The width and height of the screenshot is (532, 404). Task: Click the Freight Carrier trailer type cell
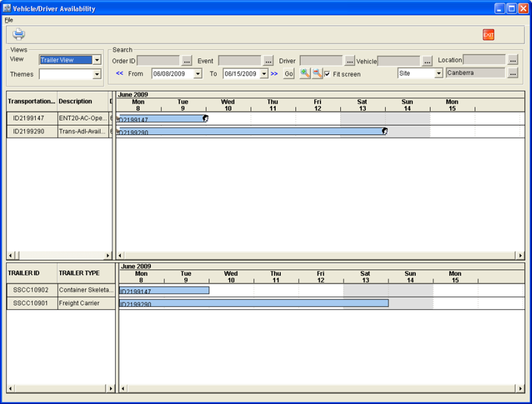[86, 303]
